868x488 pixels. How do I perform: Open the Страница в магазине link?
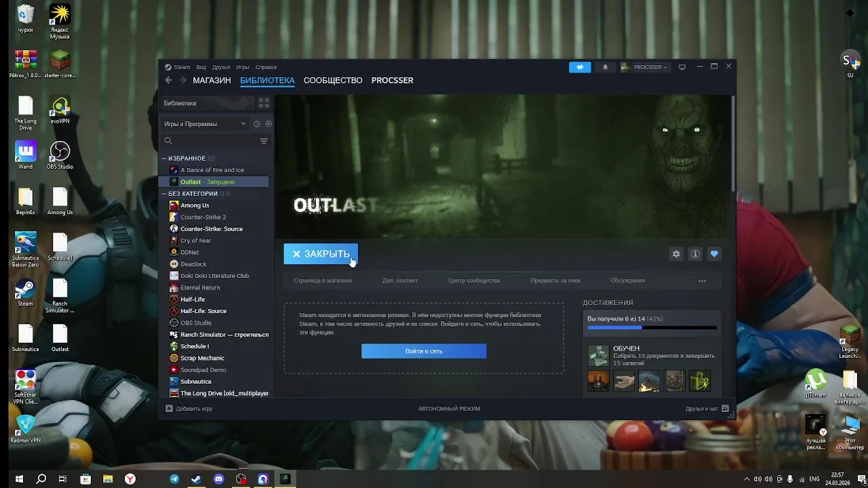point(323,281)
